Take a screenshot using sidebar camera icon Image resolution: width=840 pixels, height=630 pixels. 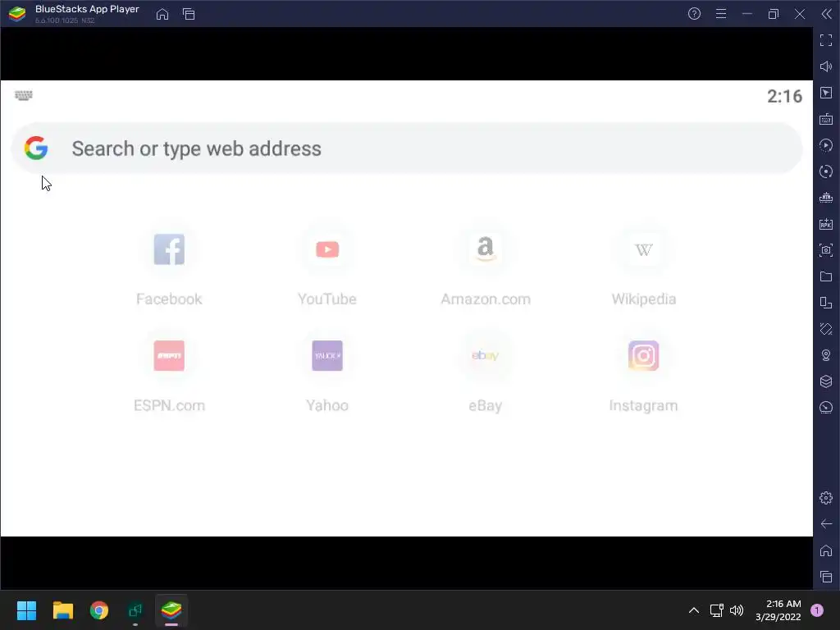point(826,250)
